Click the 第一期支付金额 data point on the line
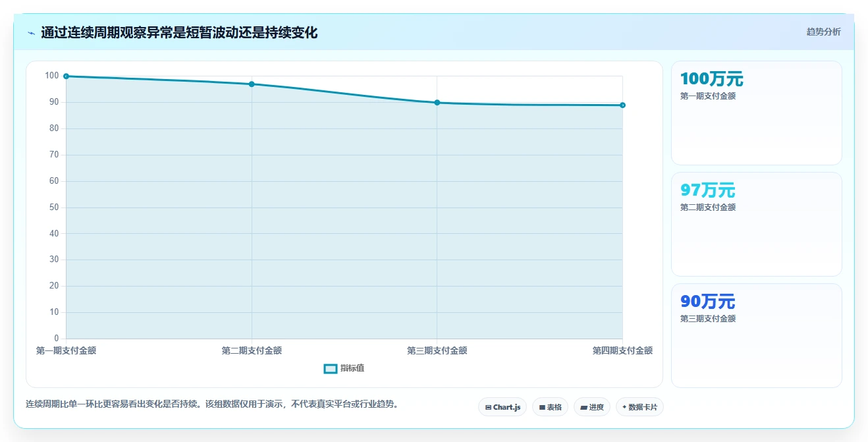 pos(67,76)
